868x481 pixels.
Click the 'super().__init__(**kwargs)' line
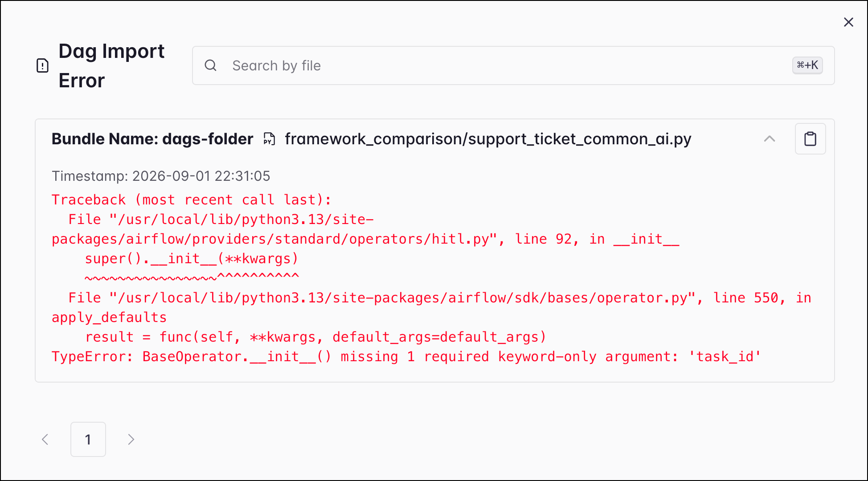coord(192,259)
